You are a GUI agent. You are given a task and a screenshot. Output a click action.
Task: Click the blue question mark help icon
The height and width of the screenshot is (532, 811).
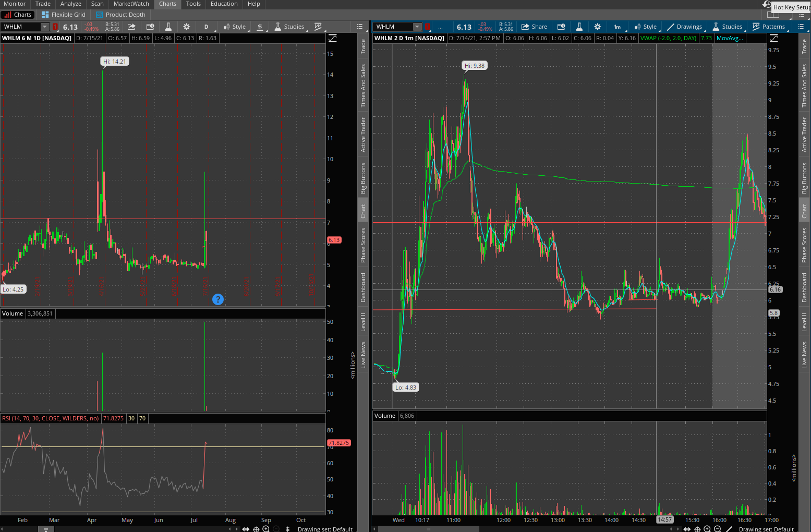pyautogui.click(x=218, y=299)
